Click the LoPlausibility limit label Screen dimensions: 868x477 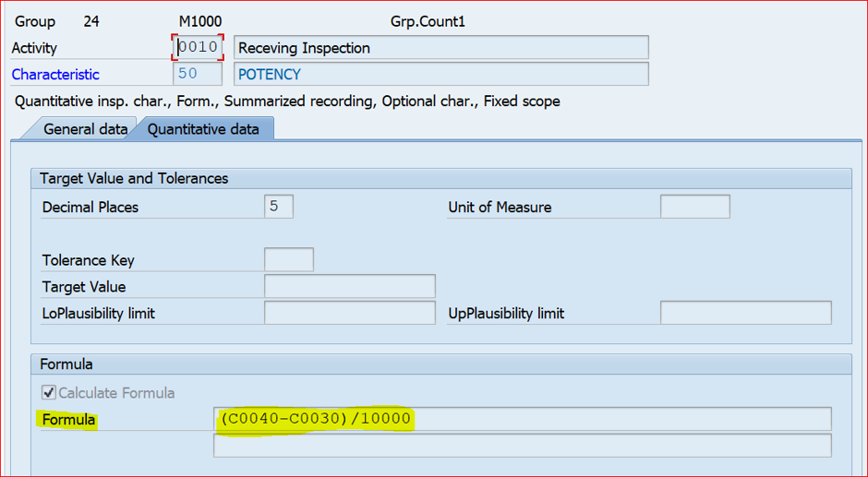click(x=99, y=314)
